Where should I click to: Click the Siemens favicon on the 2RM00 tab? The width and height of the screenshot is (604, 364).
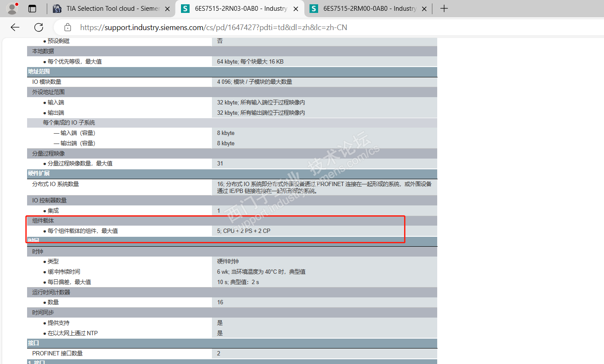point(314,9)
